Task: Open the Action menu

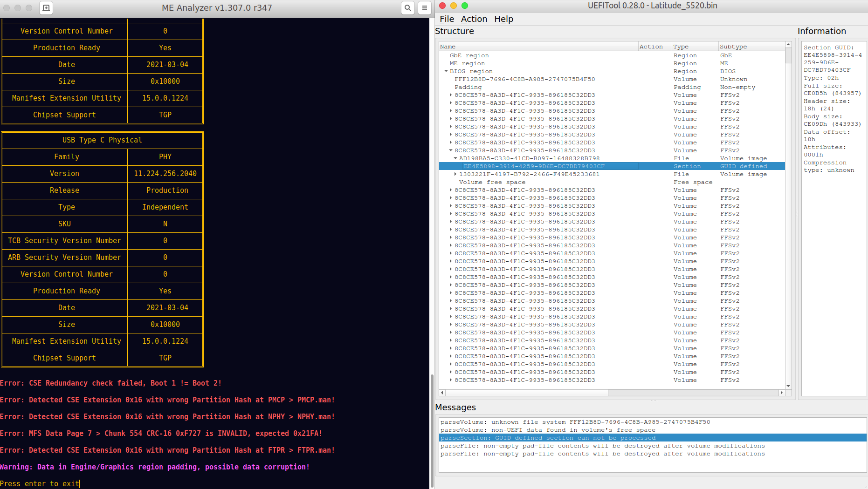Action: pos(474,19)
